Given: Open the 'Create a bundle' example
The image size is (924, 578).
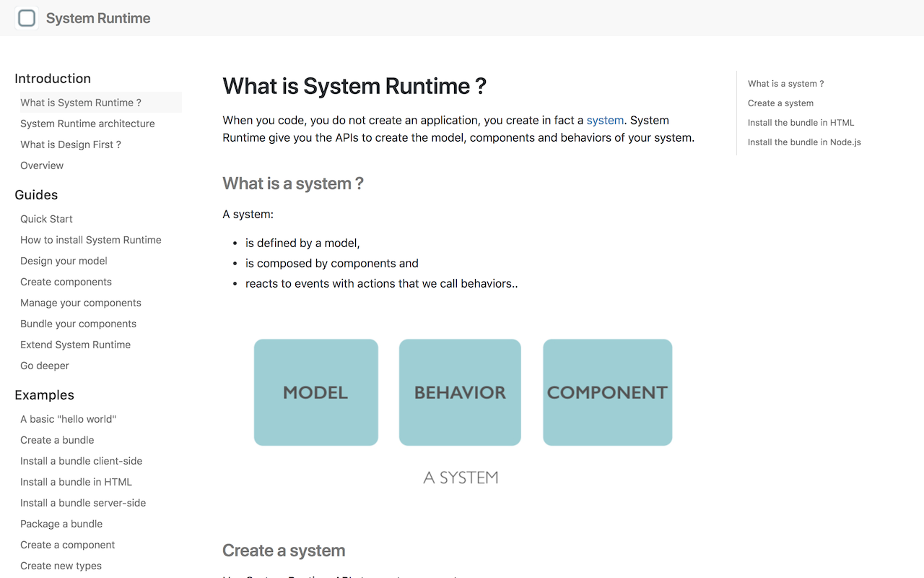Looking at the screenshot, I should pyautogui.click(x=57, y=440).
